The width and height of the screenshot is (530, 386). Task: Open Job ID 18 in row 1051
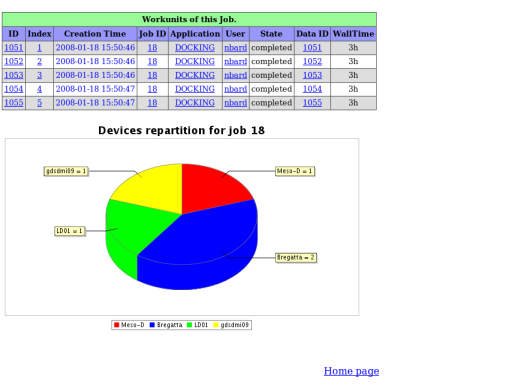(152, 48)
